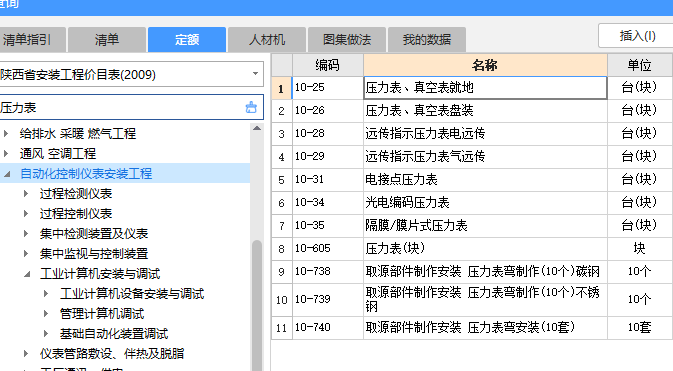Screen dimensions: 673x371
Task: Select row 隔膜/膜片式压力表
Action: pyautogui.click(x=485, y=225)
